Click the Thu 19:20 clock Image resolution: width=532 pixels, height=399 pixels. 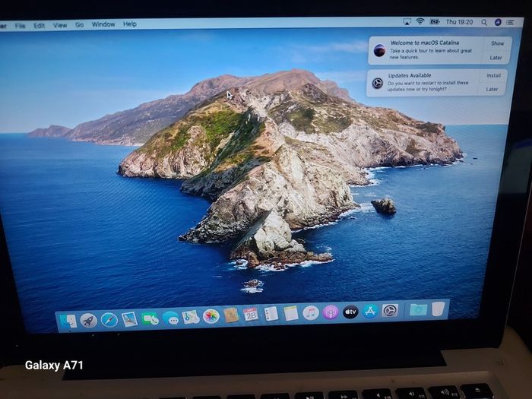459,22
